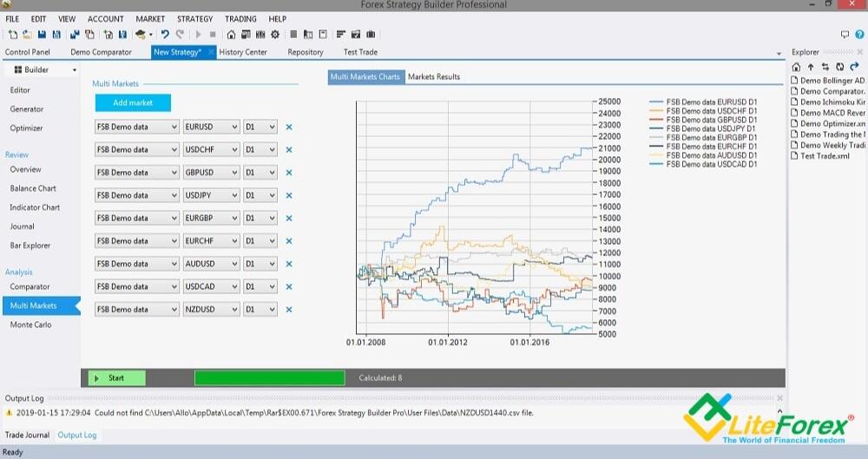Click the Add market button

pos(133,102)
